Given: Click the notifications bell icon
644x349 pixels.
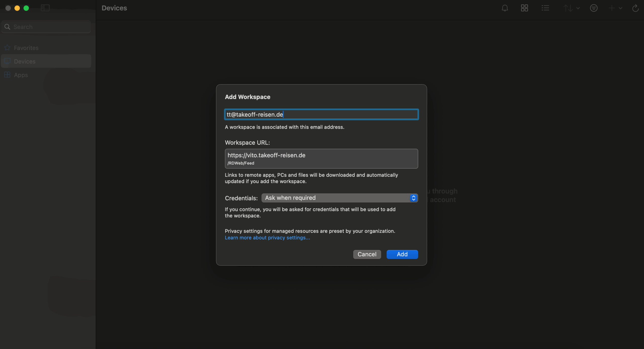Looking at the screenshot, I should pos(505,8).
